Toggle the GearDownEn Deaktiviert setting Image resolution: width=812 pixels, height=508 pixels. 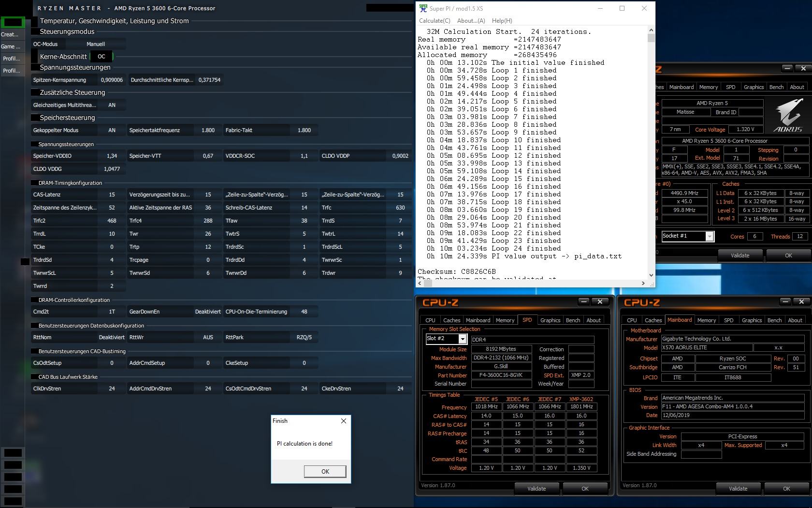tap(208, 312)
